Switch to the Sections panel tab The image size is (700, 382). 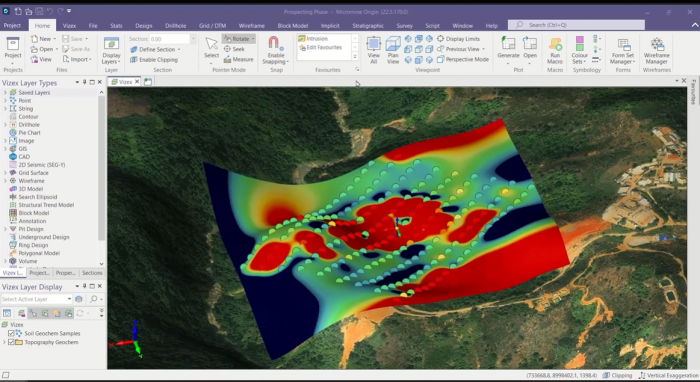click(x=92, y=273)
